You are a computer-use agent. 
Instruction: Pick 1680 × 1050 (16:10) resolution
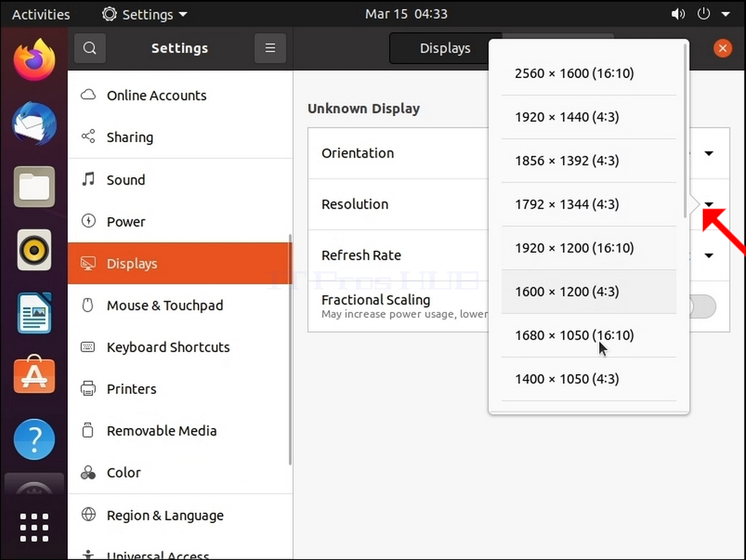point(589,335)
